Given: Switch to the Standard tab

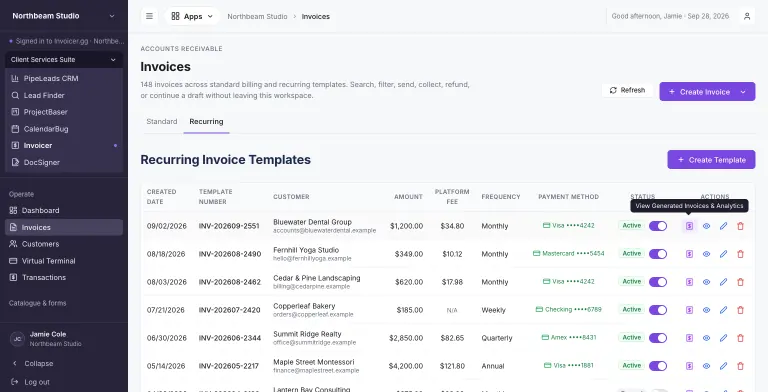Looking at the screenshot, I should pos(162,122).
